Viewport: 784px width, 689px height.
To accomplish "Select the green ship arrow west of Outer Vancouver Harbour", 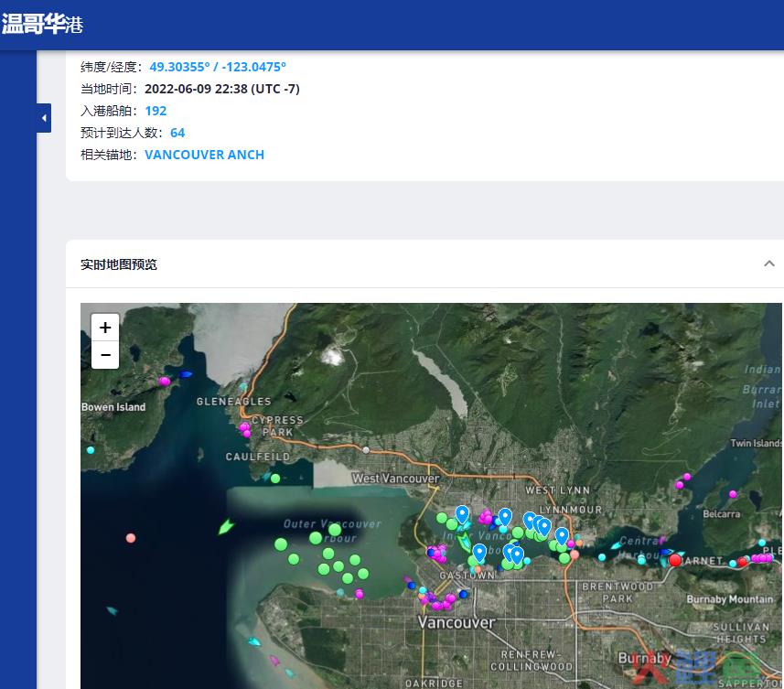I will pyautogui.click(x=226, y=526).
